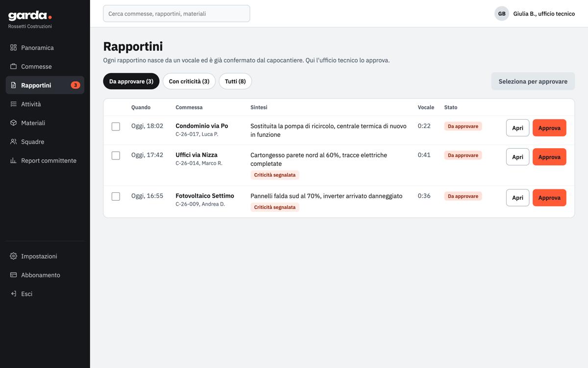Screen dimensions: 588x368
Task: Focus the Cerca commesse search field
Action: point(176,14)
